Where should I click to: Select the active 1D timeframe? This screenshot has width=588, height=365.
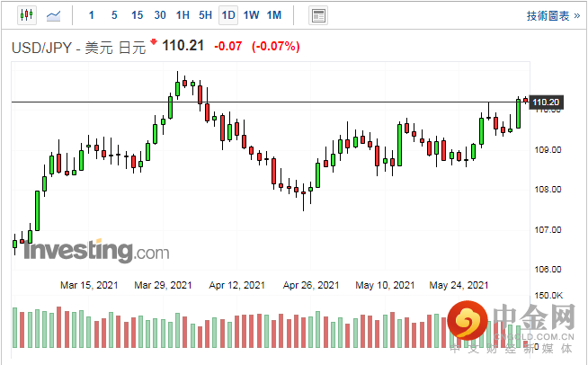pyautogui.click(x=228, y=15)
